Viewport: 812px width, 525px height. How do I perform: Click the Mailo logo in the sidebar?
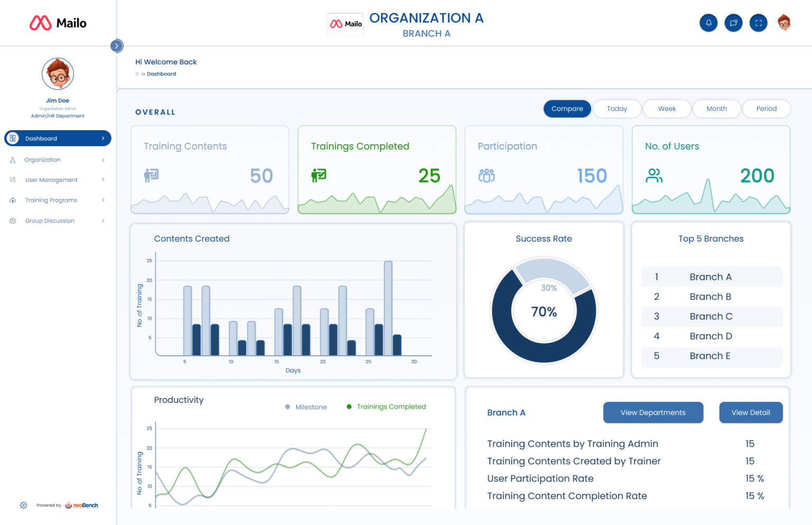click(x=57, y=23)
